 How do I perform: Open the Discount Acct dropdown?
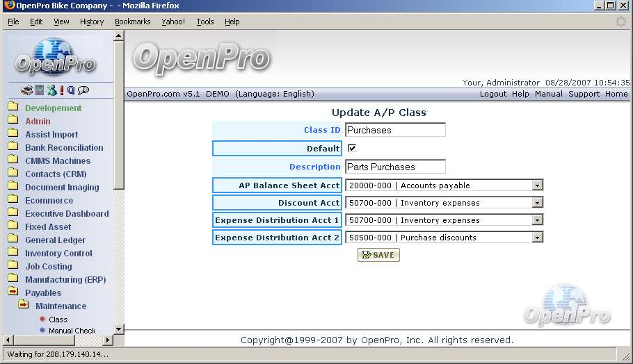(537, 203)
